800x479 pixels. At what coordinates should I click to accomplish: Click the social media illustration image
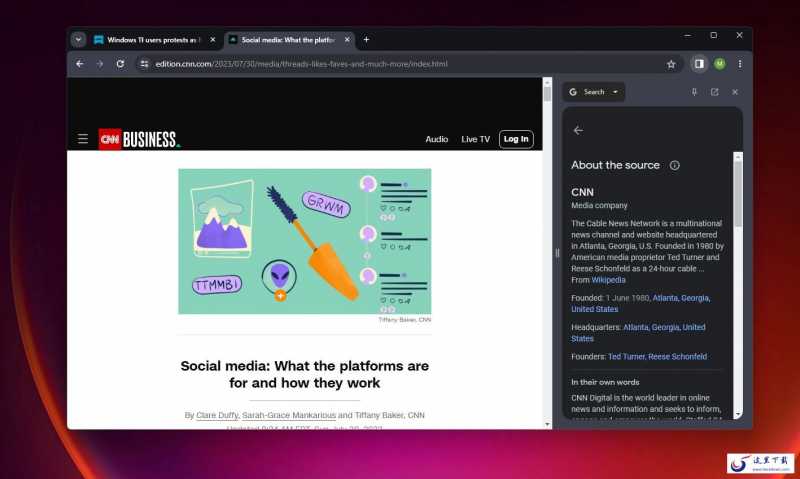pos(305,241)
